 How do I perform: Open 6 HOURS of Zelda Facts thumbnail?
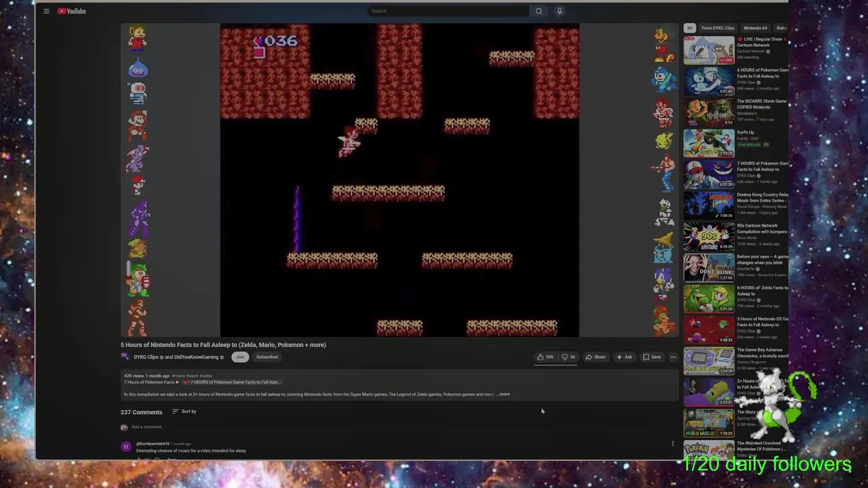709,299
